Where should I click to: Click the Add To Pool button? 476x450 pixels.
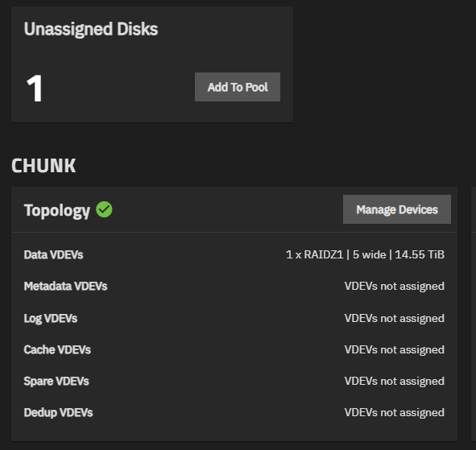coord(238,87)
